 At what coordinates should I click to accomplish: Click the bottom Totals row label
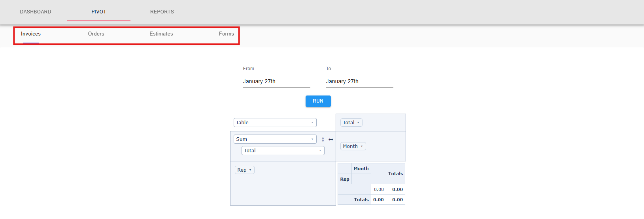click(361, 200)
